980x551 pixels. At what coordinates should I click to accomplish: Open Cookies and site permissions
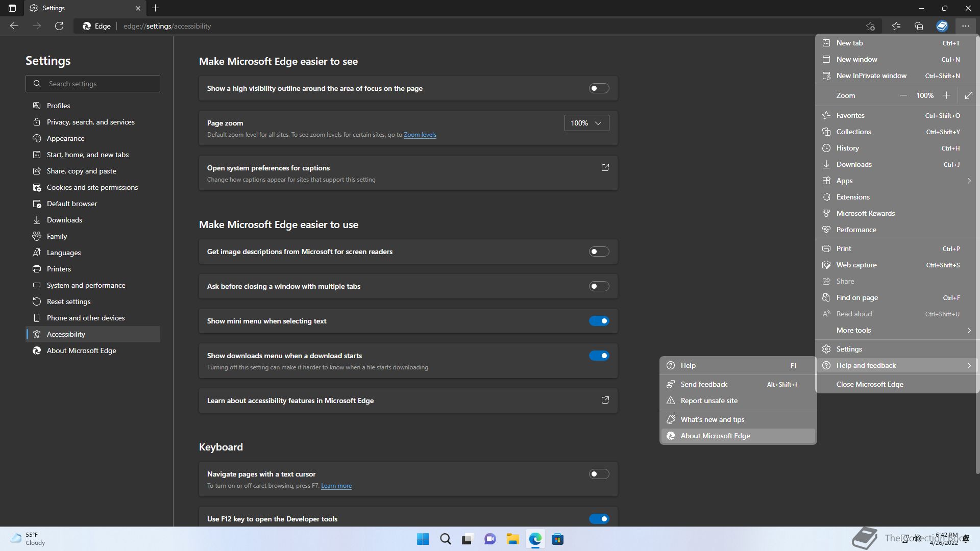click(x=93, y=187)
